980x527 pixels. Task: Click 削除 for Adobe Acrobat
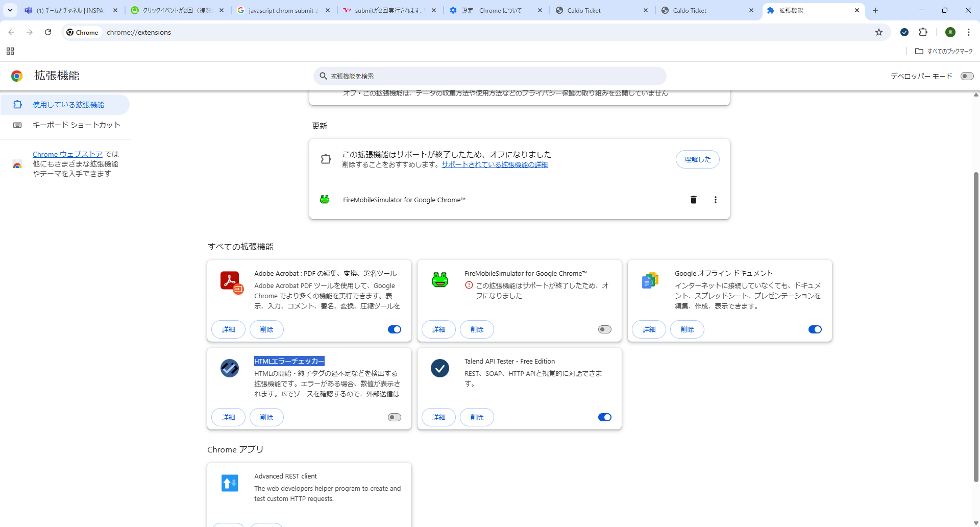tap(266, 329)
